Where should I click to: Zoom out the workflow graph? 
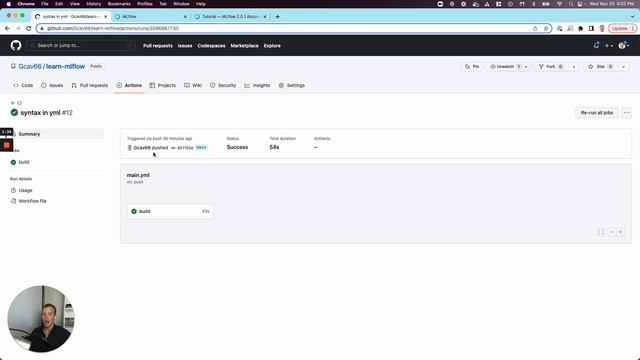pos(612,232)
